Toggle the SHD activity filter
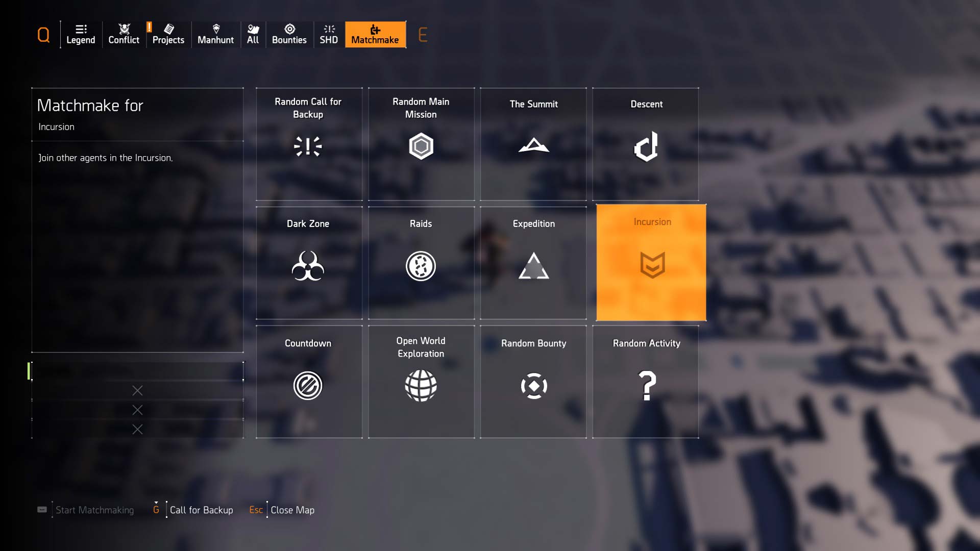 [x=329, y=34]
